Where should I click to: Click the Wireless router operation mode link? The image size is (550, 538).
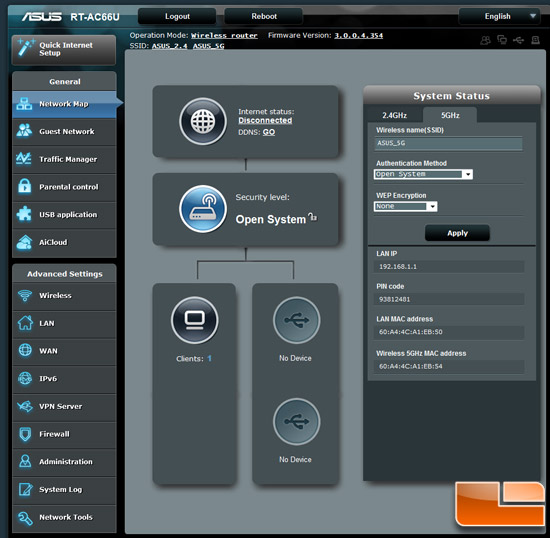[224, 35]
